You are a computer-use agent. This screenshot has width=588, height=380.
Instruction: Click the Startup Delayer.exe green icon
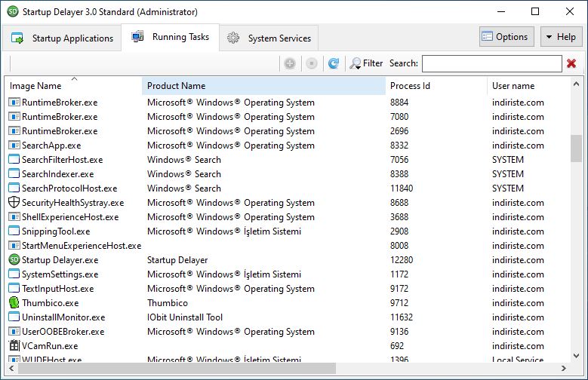(x=14, y=259)
